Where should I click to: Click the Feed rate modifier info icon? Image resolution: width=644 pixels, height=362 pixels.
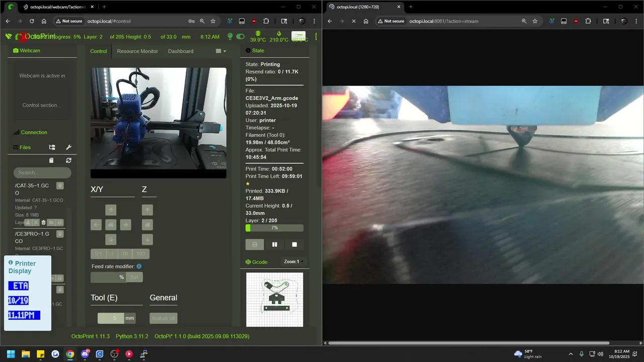(x=139, y=266)
